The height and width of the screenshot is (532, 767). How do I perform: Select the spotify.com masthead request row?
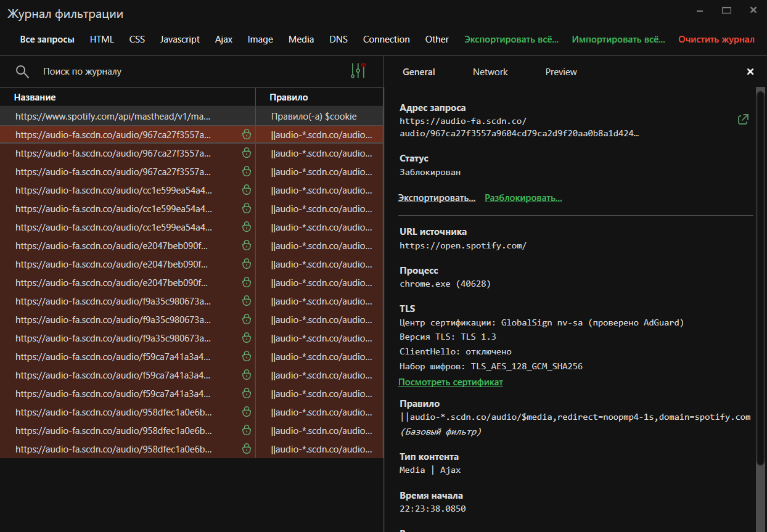(x=123, y=115)
